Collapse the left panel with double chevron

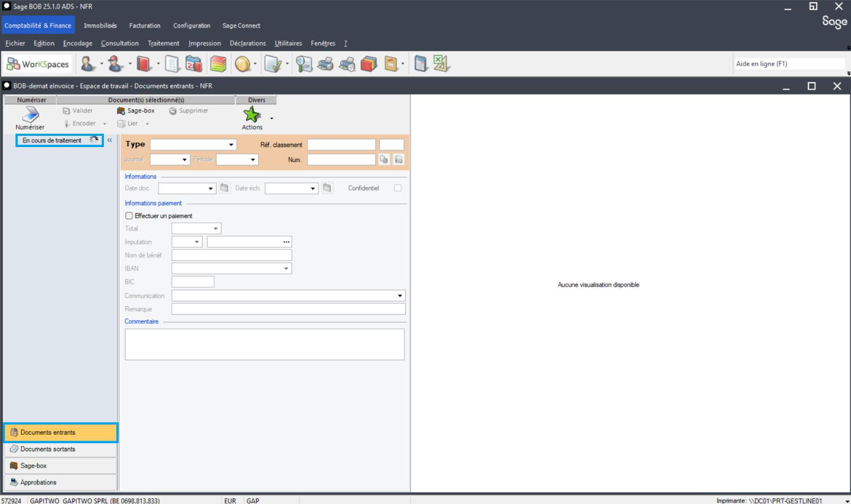[110, 140]
